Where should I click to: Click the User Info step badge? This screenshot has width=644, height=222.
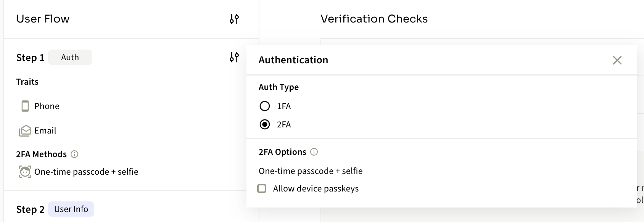[71, 209]
